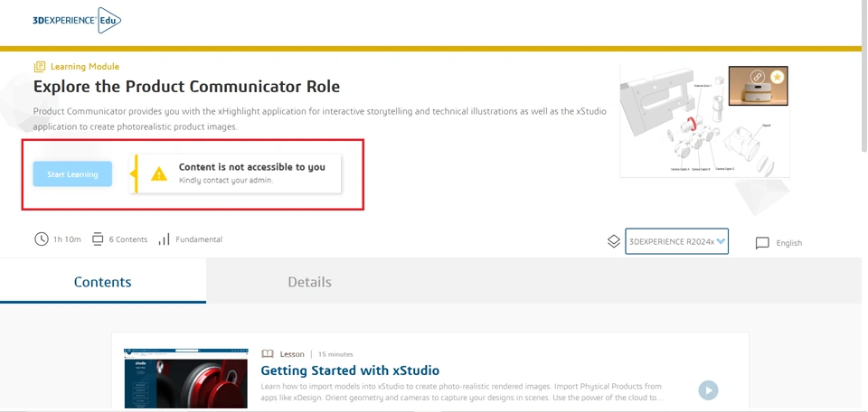Click the language speech bubble icon
This screenshot has height=412, width=868.
[x=762, y=243]
